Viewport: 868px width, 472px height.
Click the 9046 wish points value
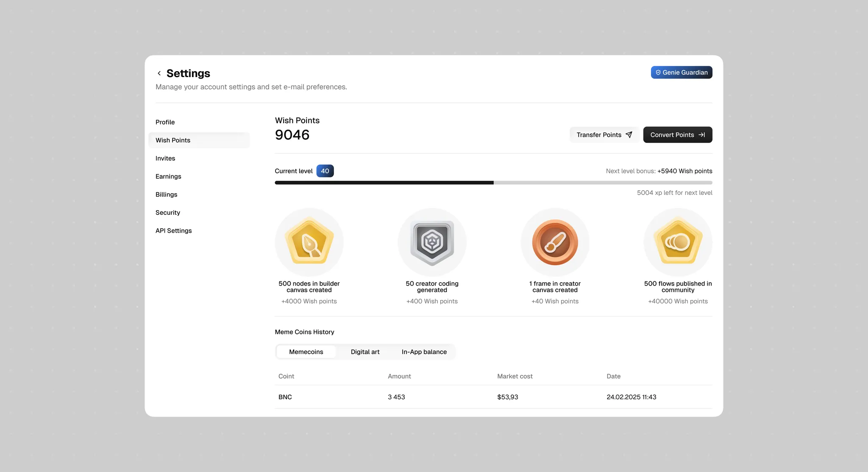[292, 135]
